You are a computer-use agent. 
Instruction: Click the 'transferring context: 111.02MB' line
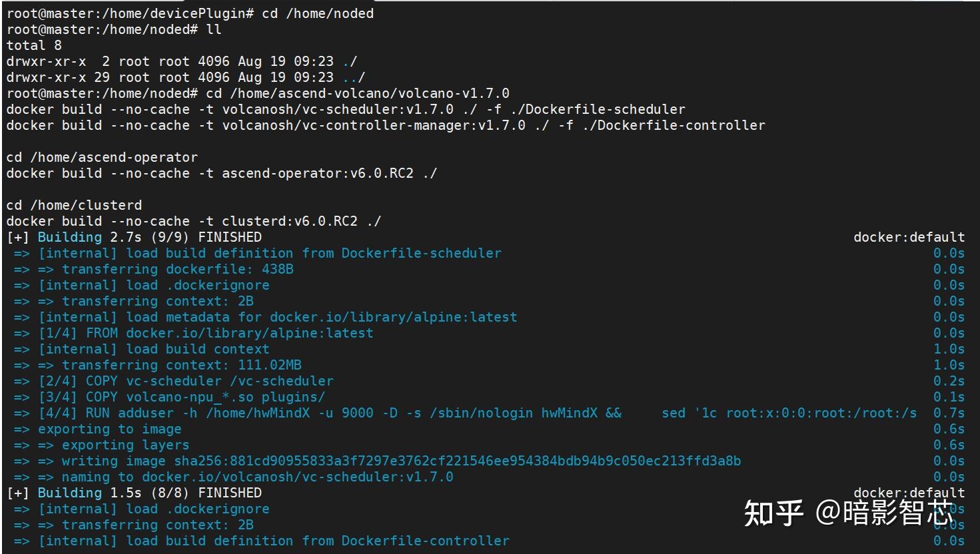[x=181, y=365]
